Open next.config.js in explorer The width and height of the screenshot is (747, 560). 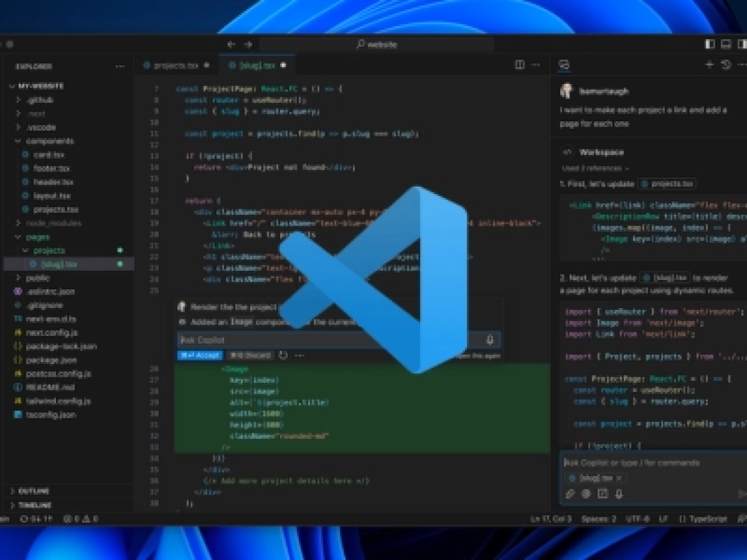coord(69,332)
